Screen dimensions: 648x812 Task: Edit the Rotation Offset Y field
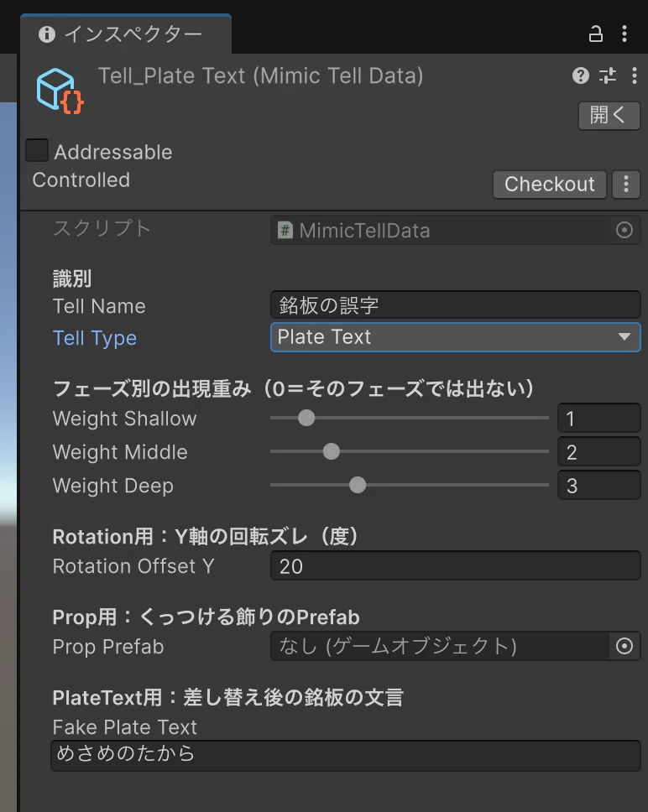click(x=455, y=566)
